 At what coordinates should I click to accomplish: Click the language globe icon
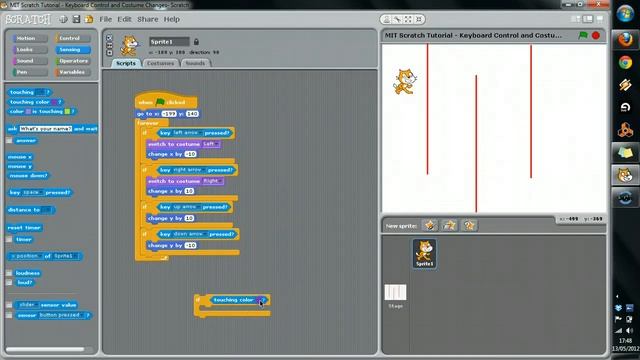coord(63,19)
